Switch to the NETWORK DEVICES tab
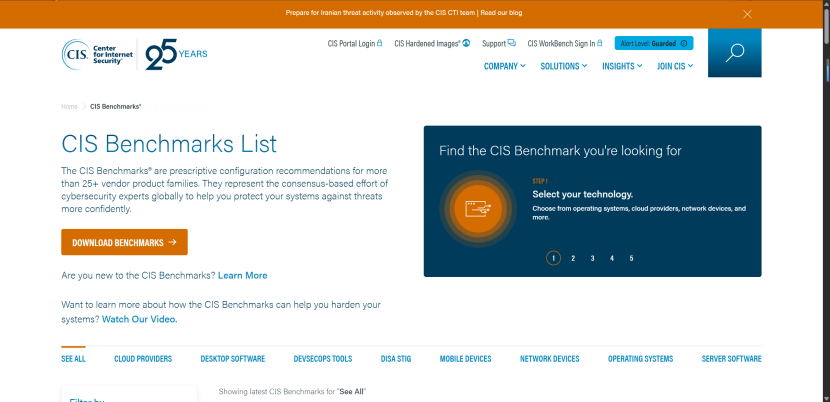Image resolution: width=830 pixels, height=402 pixels. pyautogui.click(x=549, y=359)
